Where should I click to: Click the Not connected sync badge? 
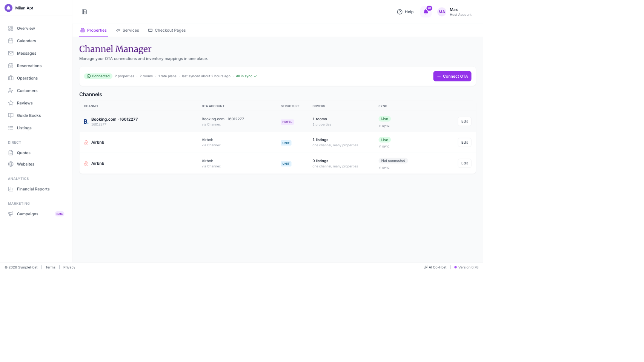coord(393,161)
